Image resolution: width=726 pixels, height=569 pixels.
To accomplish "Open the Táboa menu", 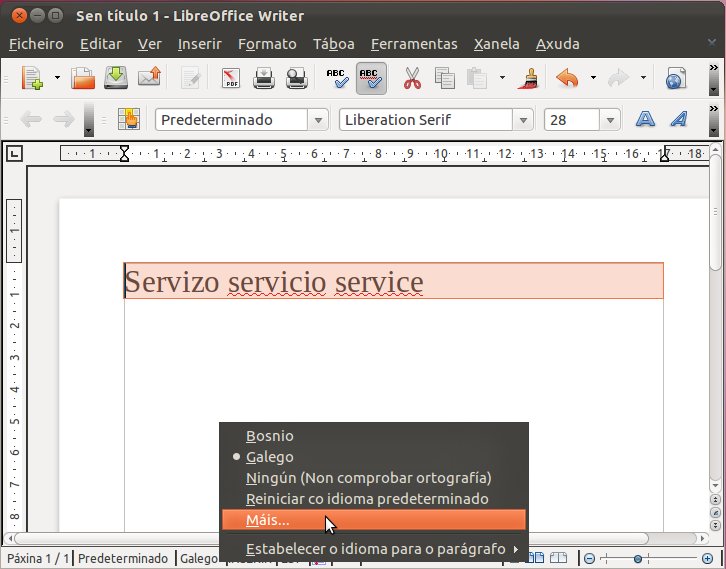I will tap(333, 44).
